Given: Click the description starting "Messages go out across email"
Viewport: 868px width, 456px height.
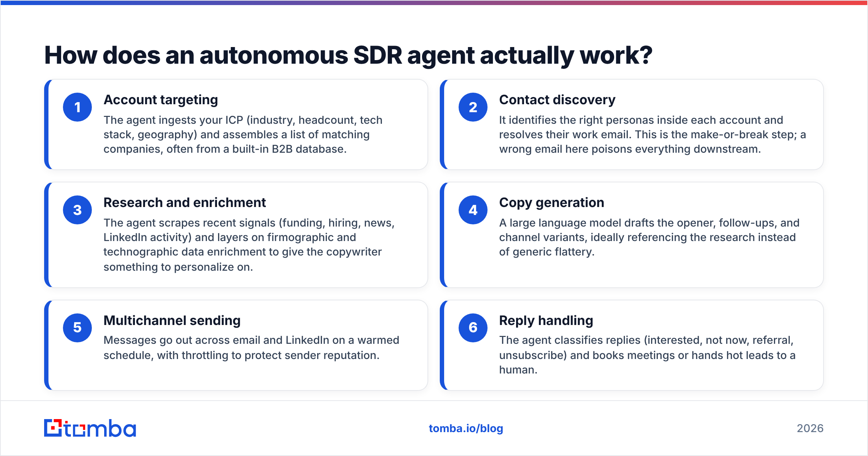Looking at the screenshot, I should pyautogui.click(x=251, y=347).
